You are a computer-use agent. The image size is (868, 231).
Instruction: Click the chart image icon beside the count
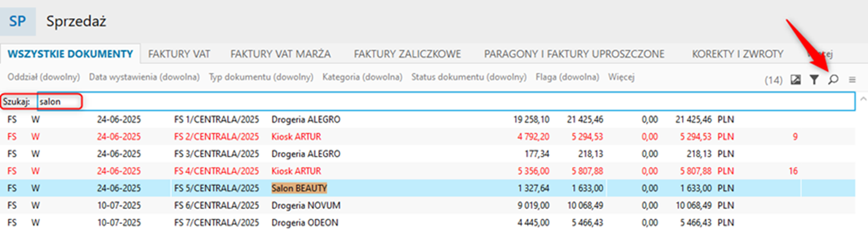point(796,80)
